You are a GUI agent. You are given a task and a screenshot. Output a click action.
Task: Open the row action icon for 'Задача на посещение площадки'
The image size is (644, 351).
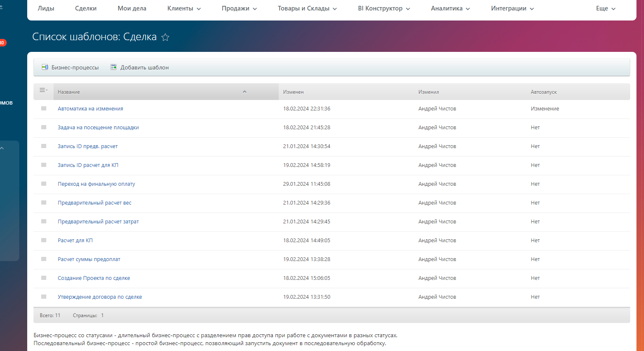click(x=44, y=127)
